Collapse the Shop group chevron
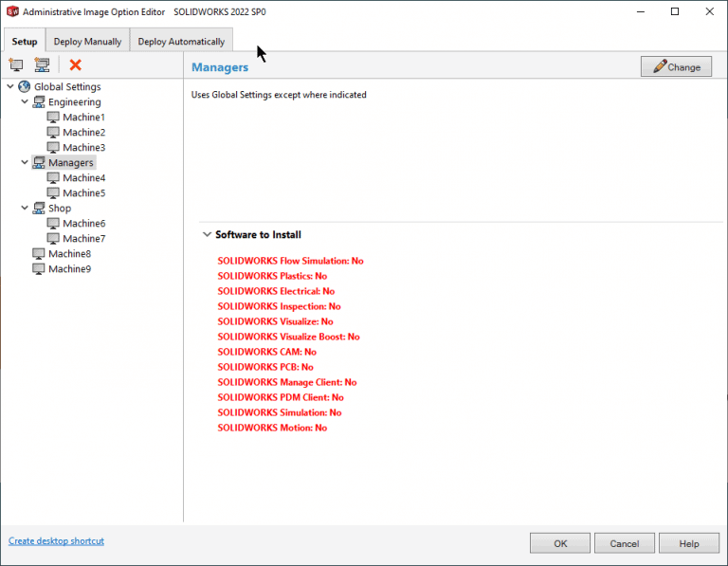Screen dimensions: 728x566 tap(25, 208)
